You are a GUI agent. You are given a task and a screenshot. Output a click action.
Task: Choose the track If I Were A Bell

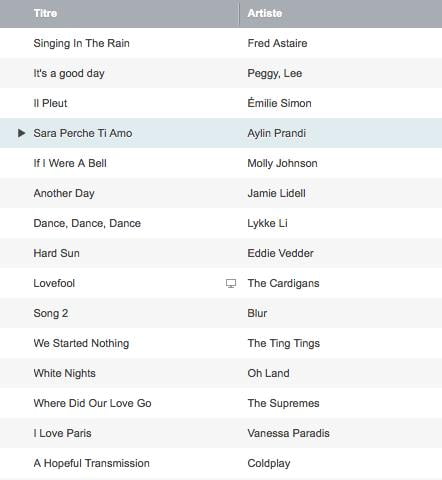pos(221,163)
